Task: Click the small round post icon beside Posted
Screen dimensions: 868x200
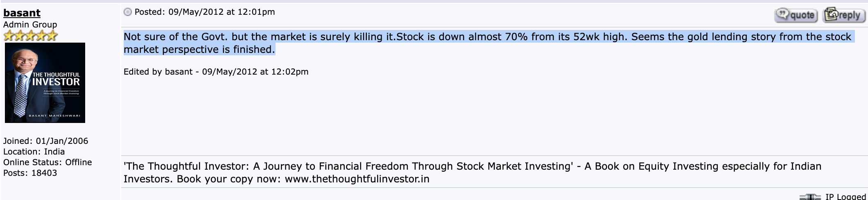Action: click(x=128, y=12)
